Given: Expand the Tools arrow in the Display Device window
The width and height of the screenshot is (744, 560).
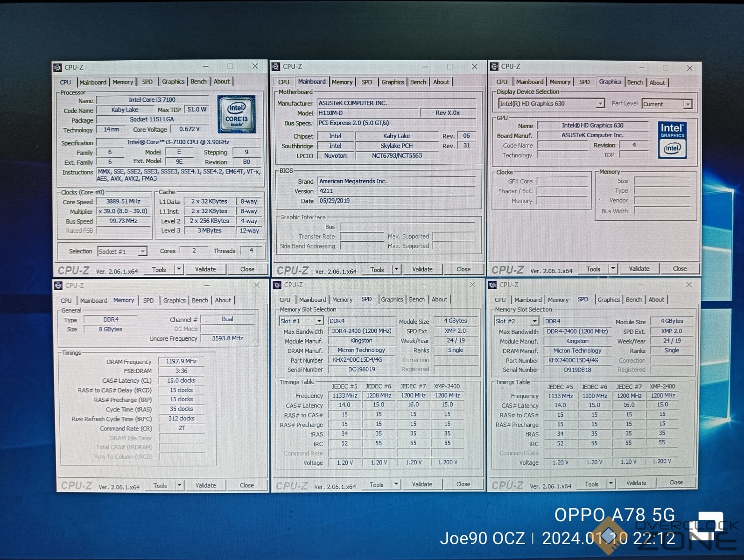Looking at the screenshot, I should 613,269.
